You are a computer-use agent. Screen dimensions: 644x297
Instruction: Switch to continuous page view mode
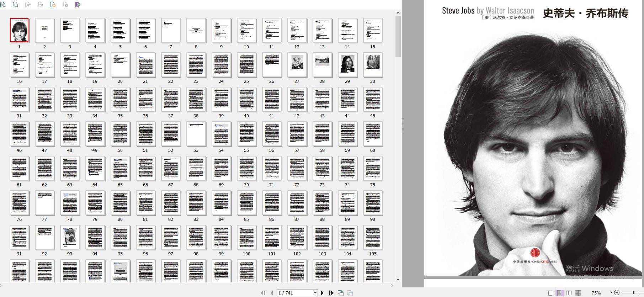559,293
